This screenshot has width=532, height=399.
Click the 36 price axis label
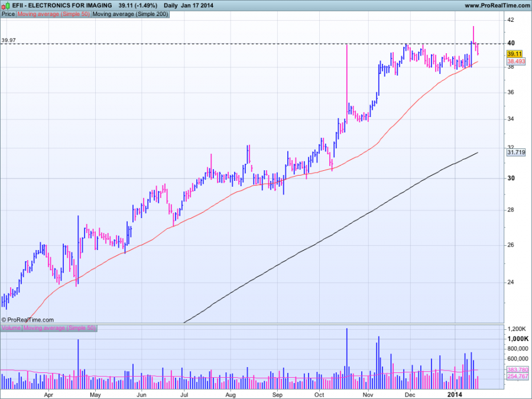511,92
